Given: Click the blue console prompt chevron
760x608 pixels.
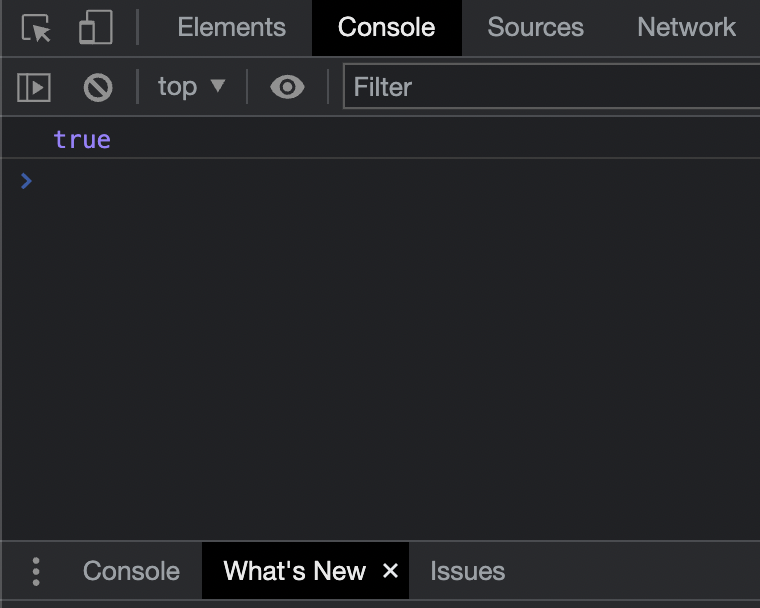Looking at the screenshot, I should tap(26, 181).
